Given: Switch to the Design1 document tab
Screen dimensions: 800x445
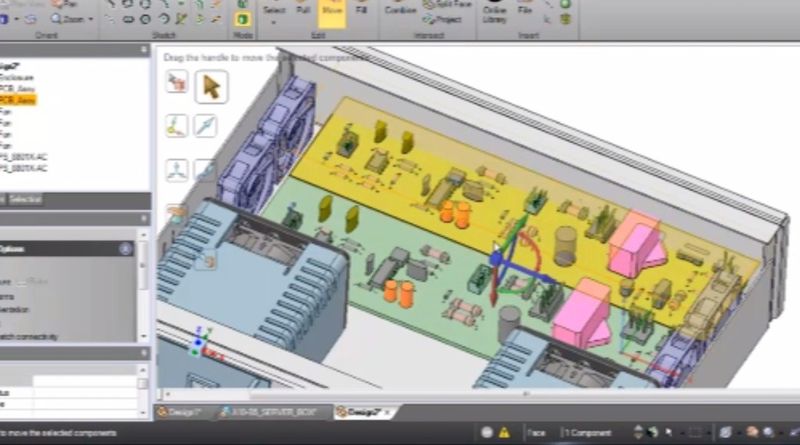Looking at the screenshot, I should (x=182, y=412).
